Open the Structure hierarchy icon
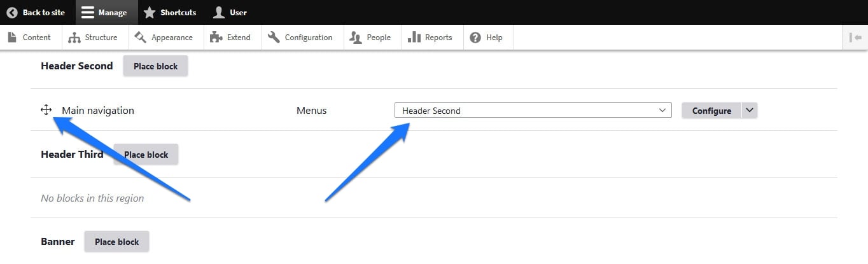868x264 pixels. [74, 38]
